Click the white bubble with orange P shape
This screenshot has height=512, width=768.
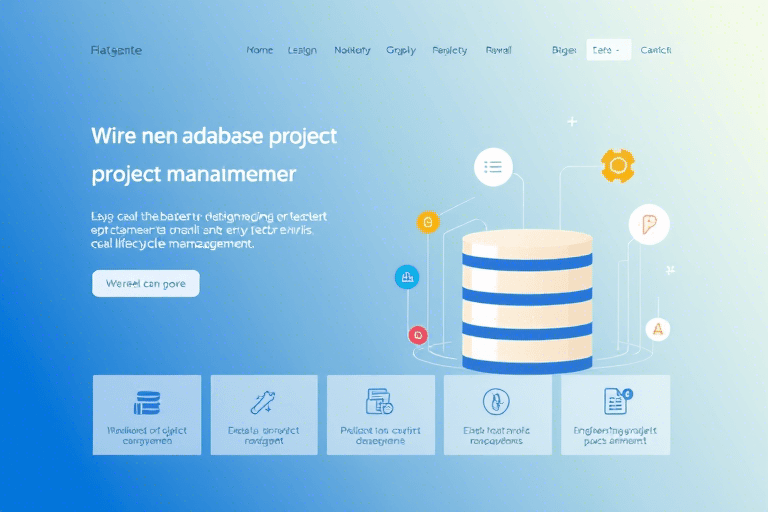tap(648, 224)
